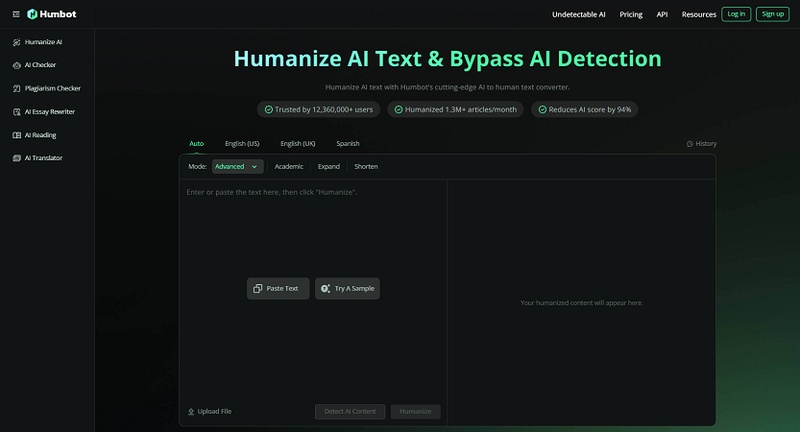The height and width of the screenshot is (432, 800).
Task: Choose the Expand mode option
Action: click(329, 167)
